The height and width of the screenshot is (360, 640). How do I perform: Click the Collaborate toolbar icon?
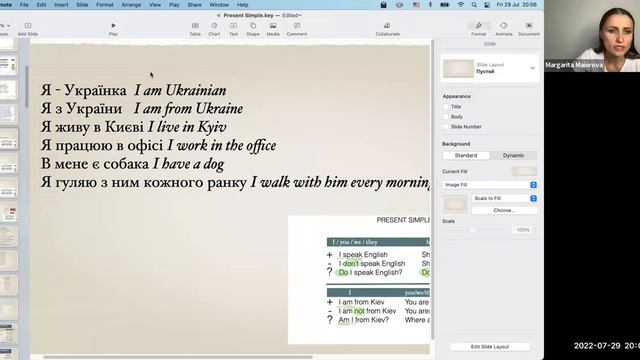click(387, 26)
